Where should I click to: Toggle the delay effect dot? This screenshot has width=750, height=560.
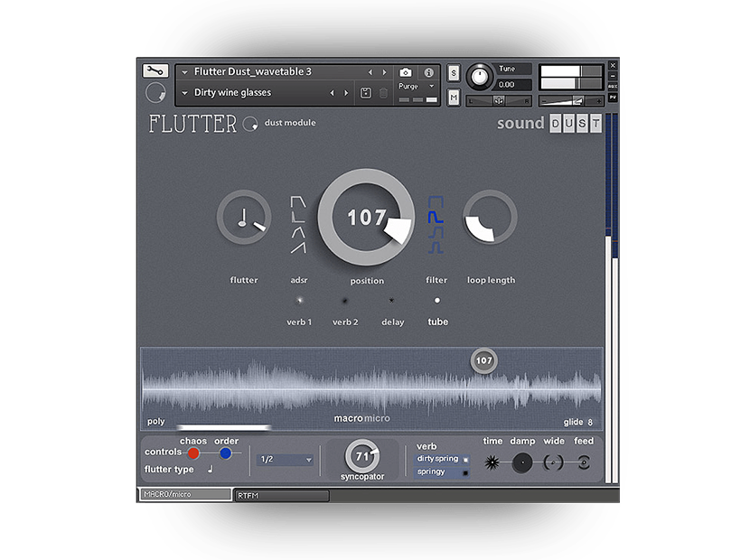click(391, 301)
